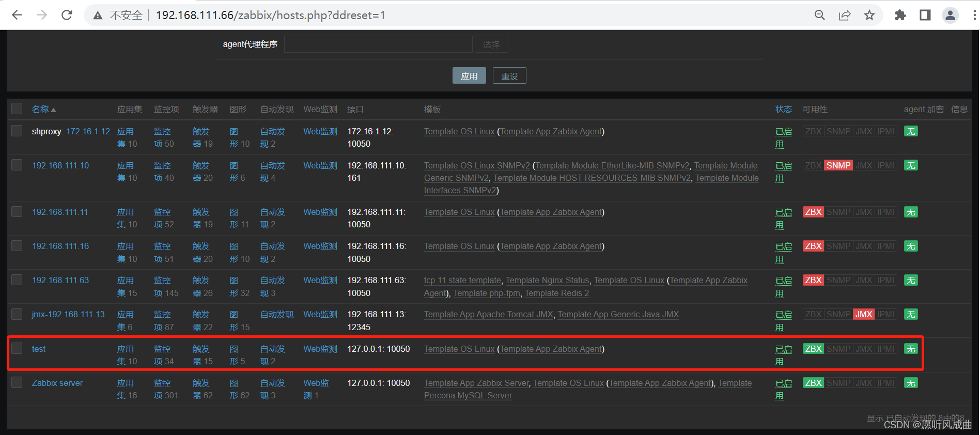This screenshot has width=980, height=435.
Task: Click the green 无 encryption badge for test
Action: click(x=911, y=349)
